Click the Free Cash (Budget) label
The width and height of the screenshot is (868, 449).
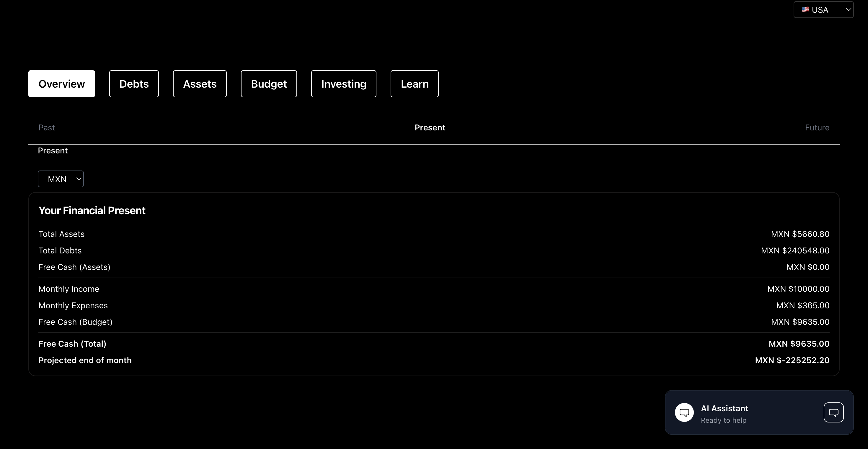click(x=76, y=322)
